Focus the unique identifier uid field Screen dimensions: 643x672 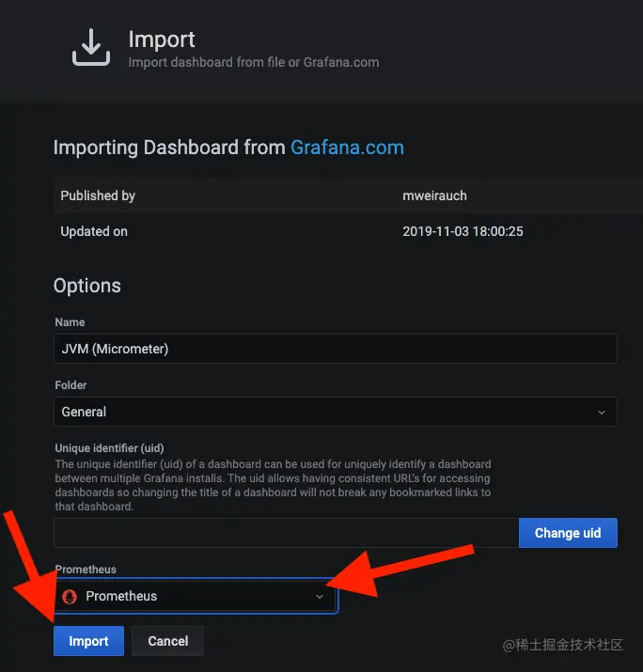pyautogui.click(x=286, y=533)
